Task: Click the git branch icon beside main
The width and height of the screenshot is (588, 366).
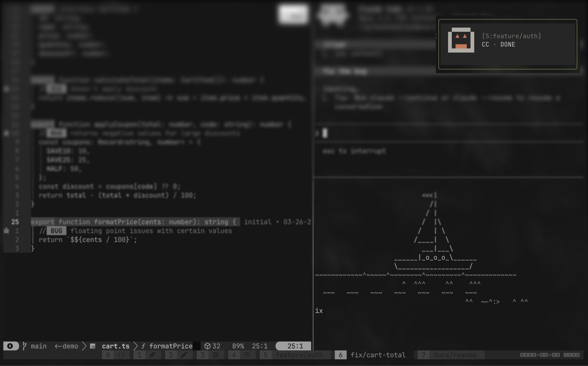Action: 24,346
